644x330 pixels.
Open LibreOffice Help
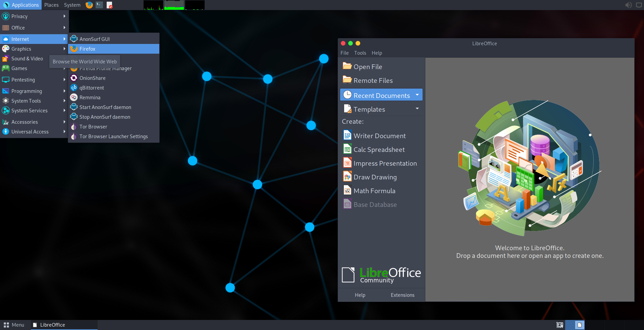(x=360, y=295)
